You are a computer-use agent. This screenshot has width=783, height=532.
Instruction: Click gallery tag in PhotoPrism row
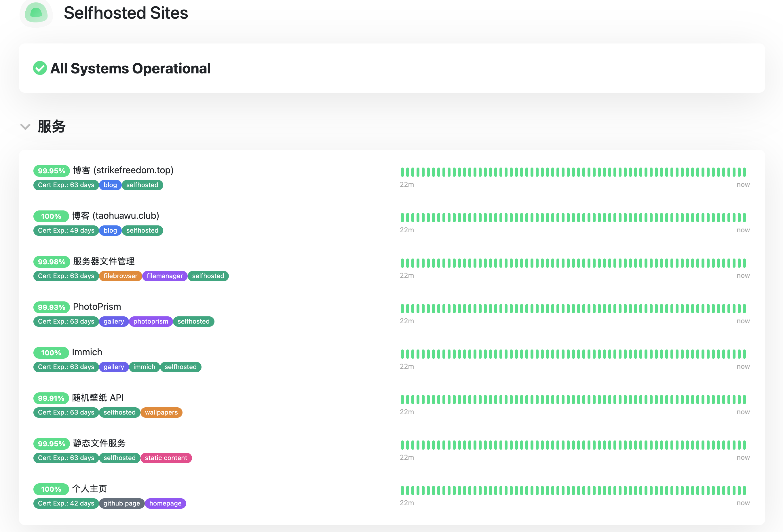[114, 322]
